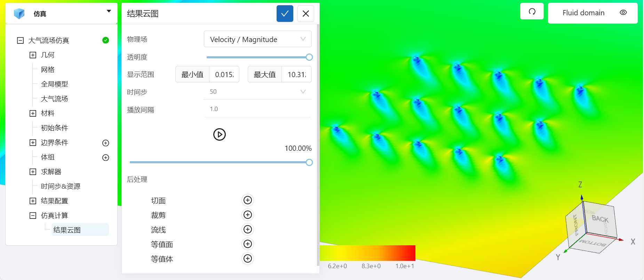The height and width of the screenshot is (280, 644).
Task: Open the 物理场 Velocity / Magnitude dropdown
Action: click(x=257, y=39)
